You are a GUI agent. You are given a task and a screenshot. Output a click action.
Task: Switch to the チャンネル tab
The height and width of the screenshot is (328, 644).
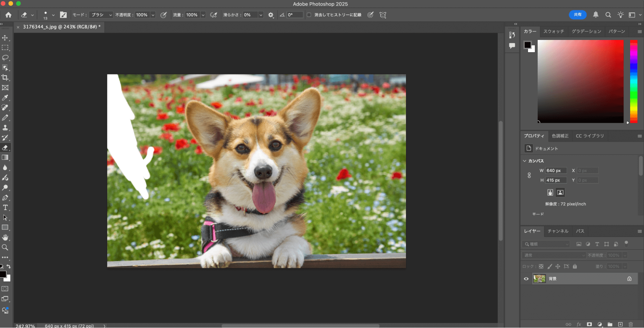pos(558,231)
